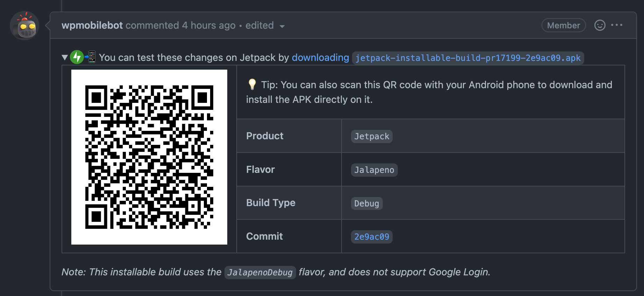
Task: Click the mobile phone download emoji
Action: click(x=91, y=57)
